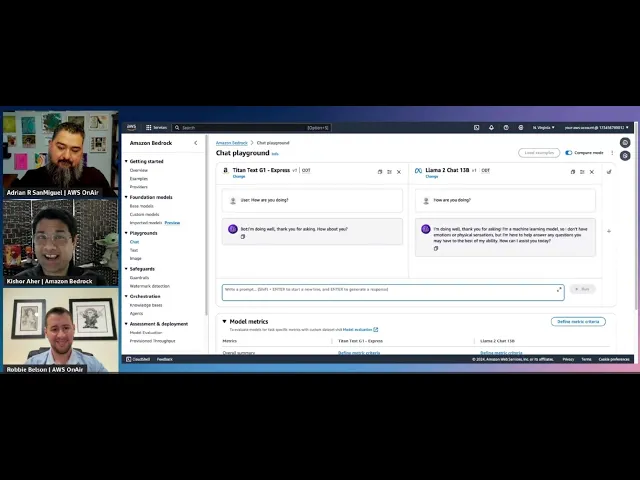This screenshot has width=640, height=480.
Task: Click Change under Llama 2 Chat 13B
Action: (431, 177)
